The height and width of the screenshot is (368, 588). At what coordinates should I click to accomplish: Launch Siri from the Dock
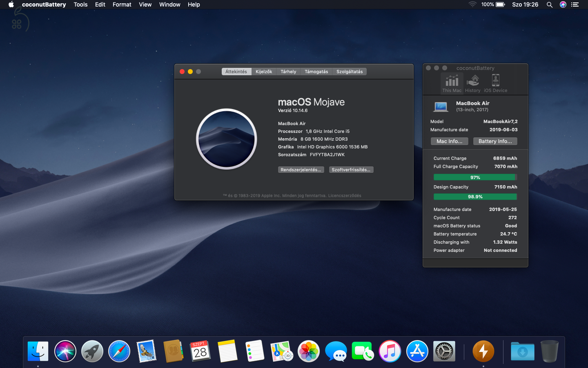[65, 351]
